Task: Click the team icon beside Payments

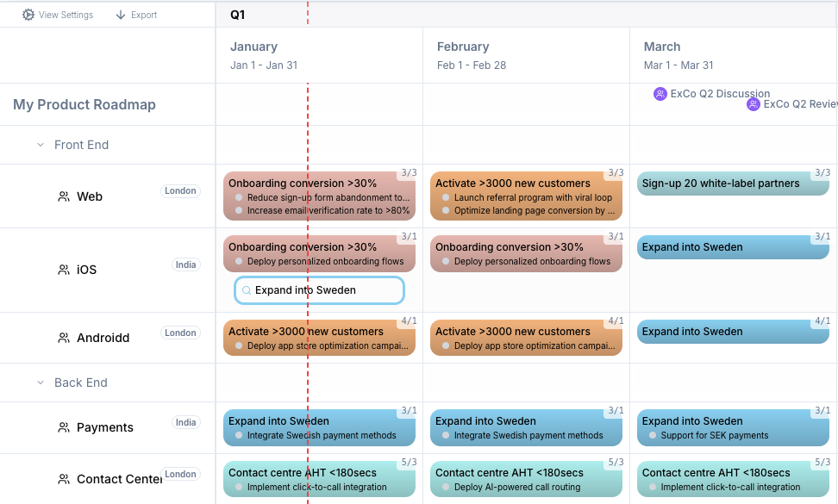Action: coord(64,427)
